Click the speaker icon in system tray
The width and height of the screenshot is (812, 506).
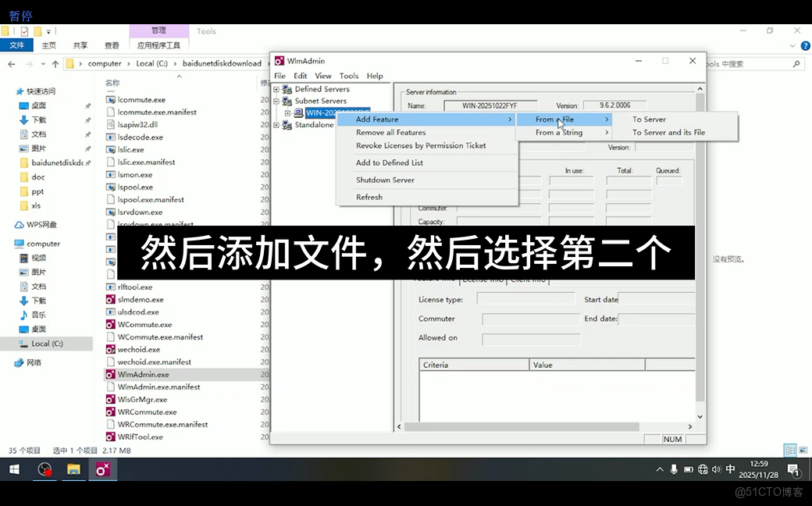716,469
